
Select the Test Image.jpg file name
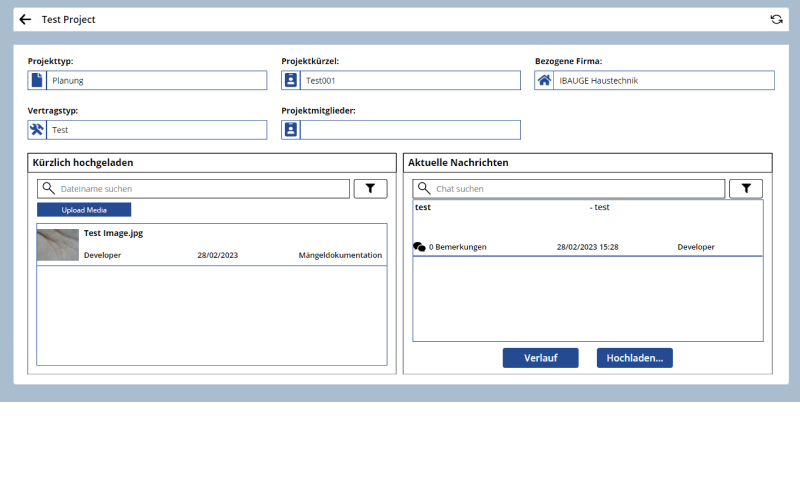click(113, 233)
